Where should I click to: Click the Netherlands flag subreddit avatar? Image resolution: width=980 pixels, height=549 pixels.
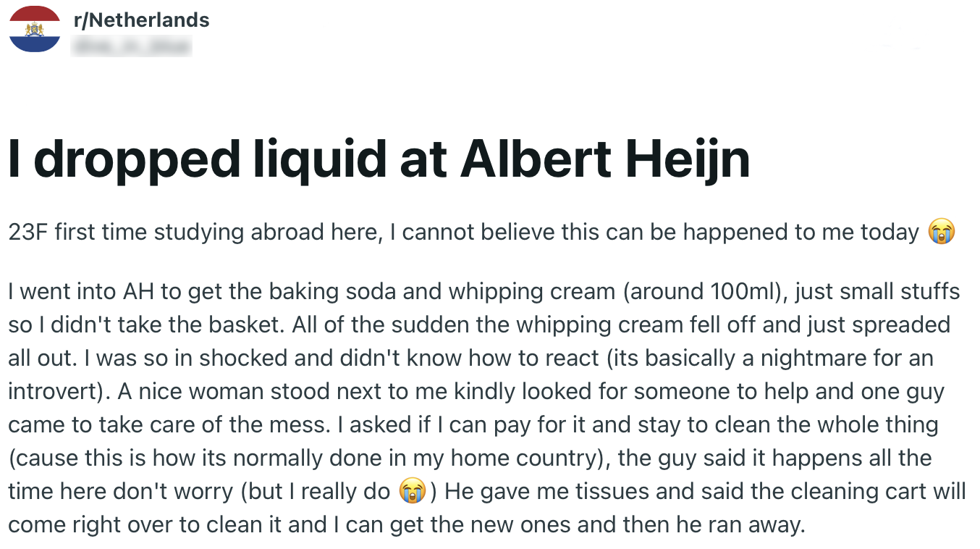(x=35, y=29)
